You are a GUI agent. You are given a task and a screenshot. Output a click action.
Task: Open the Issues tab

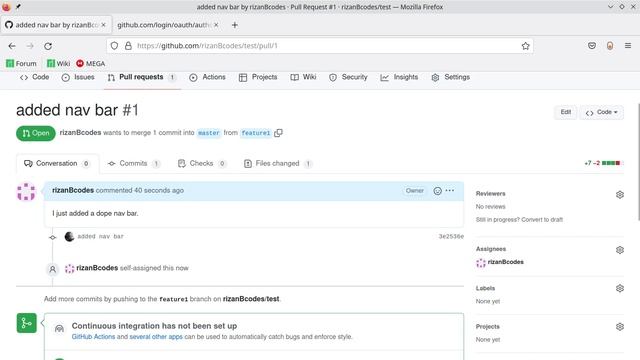(x=78, y=77)
